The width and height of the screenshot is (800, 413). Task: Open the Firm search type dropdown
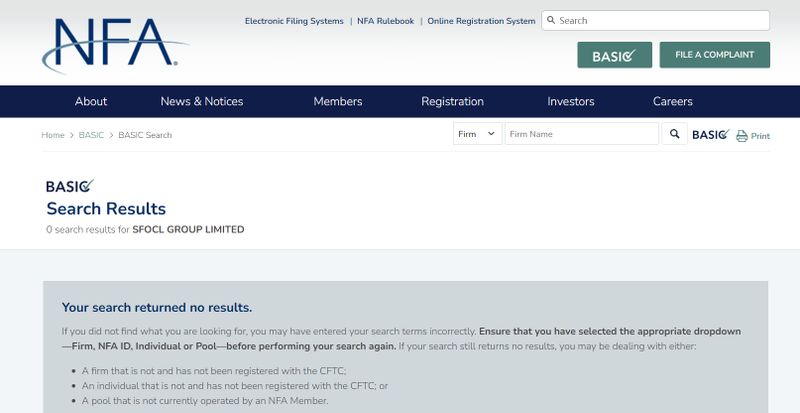point(477,134)
